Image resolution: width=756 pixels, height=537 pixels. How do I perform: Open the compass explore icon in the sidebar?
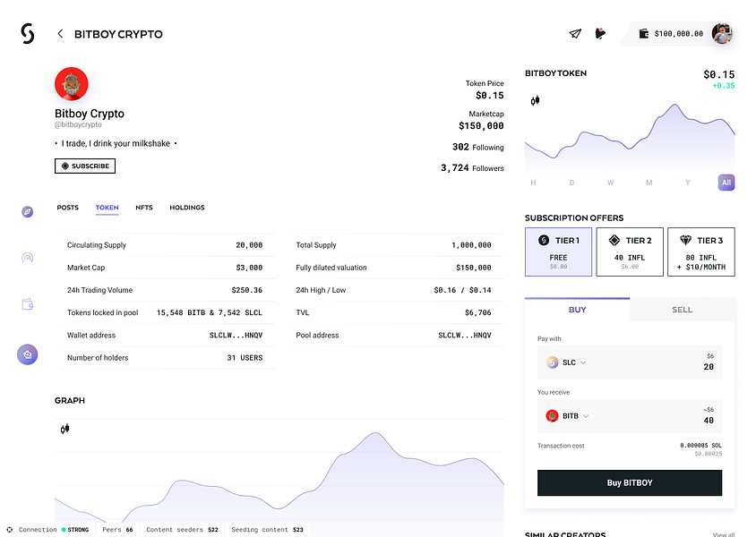tap(28, 212)
